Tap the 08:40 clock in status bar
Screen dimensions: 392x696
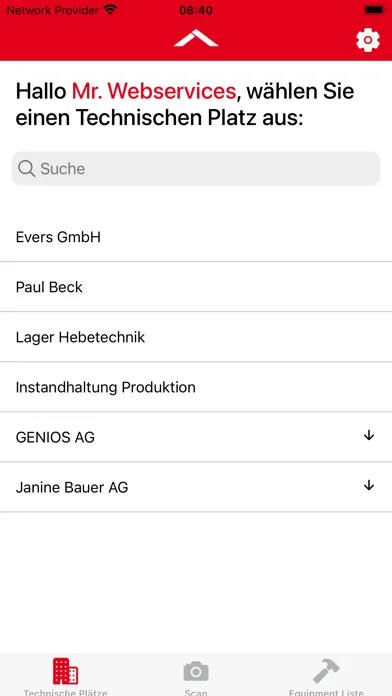click(x=196, y=10)
